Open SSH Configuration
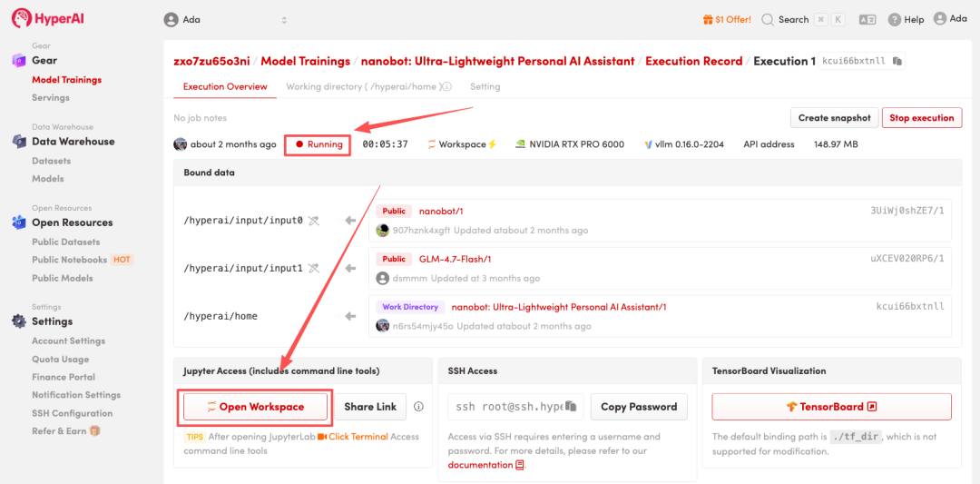Image resolution: width=980 pixels, height=484 pixels. tap(73, 413)
